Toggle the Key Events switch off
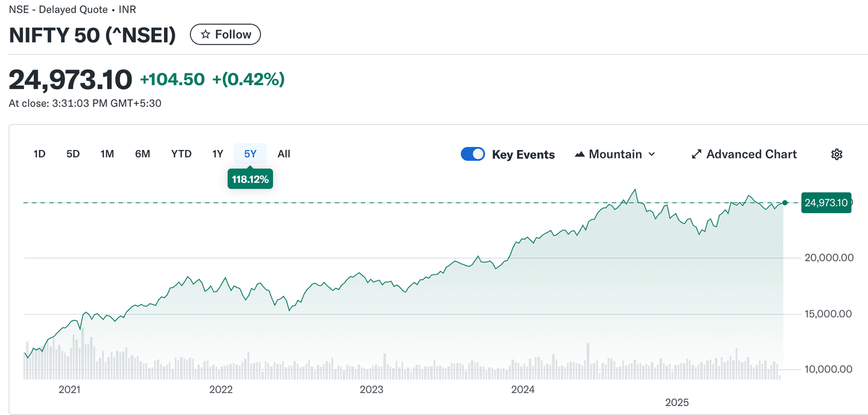The image size is (868, 415). tap(473, 154)
